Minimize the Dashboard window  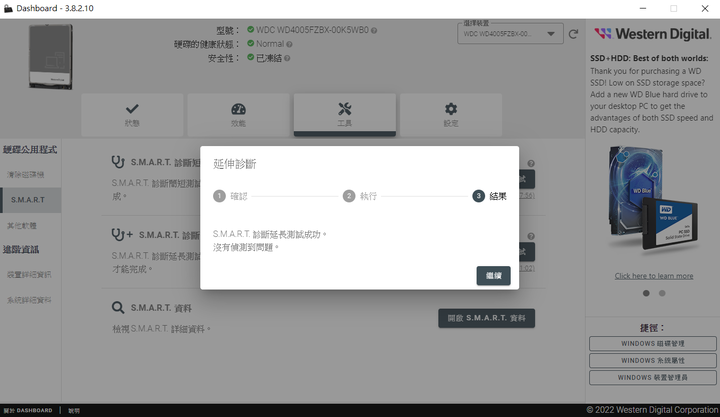coord(643,8)
